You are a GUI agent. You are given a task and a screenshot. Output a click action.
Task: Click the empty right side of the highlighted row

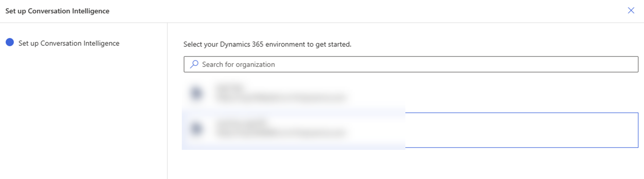coord(521,130)
